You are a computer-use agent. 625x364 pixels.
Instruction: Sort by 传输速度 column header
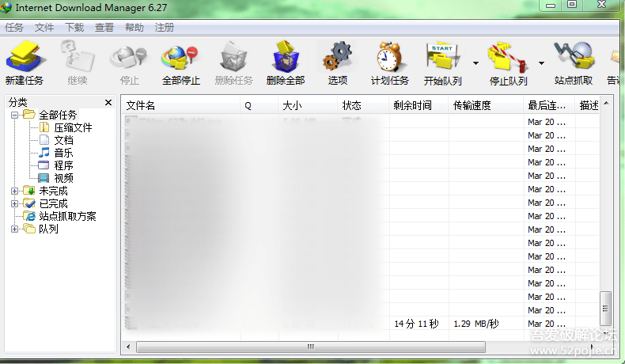tap(486, 105)
